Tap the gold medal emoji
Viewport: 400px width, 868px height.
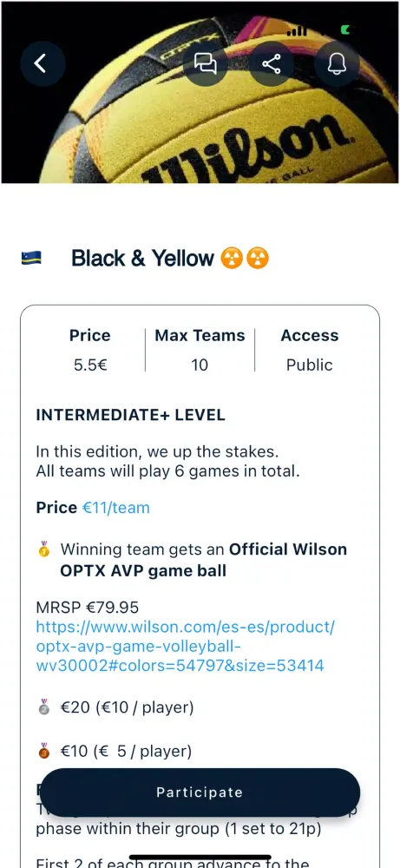(44, 549)
